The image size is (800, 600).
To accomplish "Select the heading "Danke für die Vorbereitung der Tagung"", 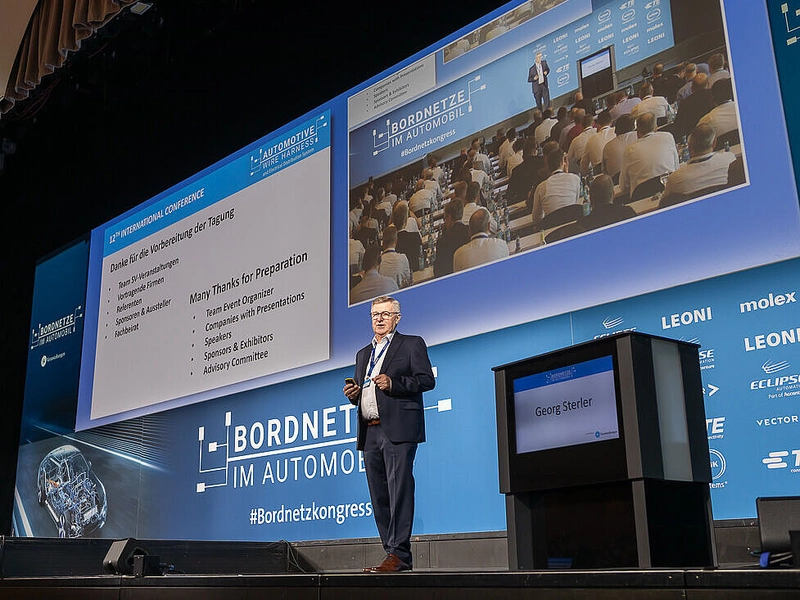I will click(172, 239).
